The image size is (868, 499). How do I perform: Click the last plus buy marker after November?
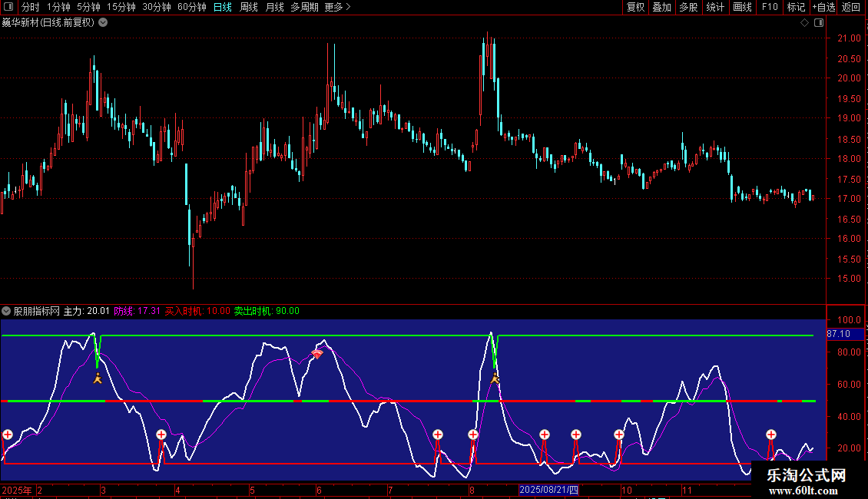point(771,435)
